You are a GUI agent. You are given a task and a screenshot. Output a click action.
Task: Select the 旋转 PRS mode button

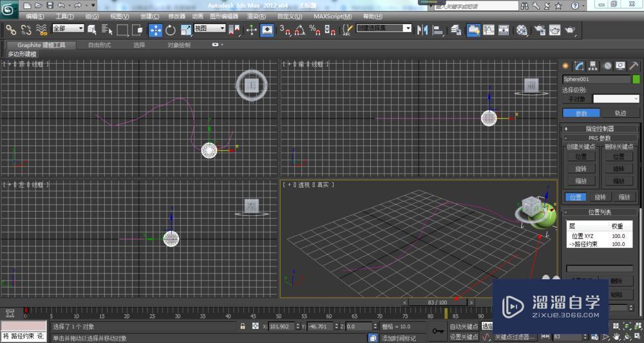(600, 197)
